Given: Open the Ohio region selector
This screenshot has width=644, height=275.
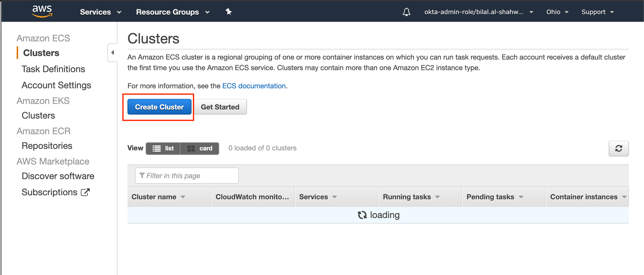Looking at the screenshot, I should point(557,12).
